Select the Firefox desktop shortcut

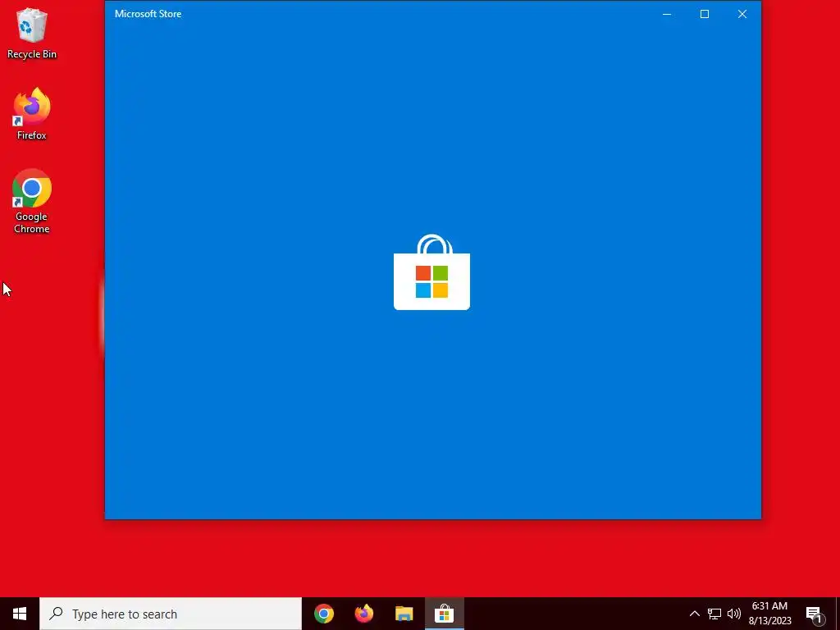click(x=32, y=113)
